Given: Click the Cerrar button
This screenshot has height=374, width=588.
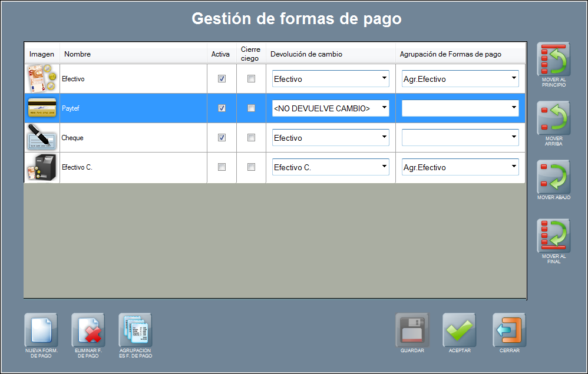Looking at the screenshot, I should 509,330.
